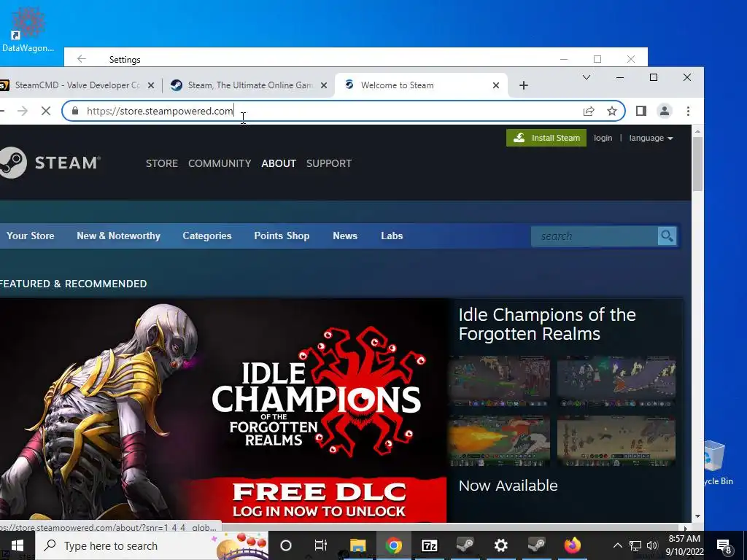The height and width of the screenshot is (560, 747).
Task: Open 7-Zip from the taskbar
Action: [429, 545]
